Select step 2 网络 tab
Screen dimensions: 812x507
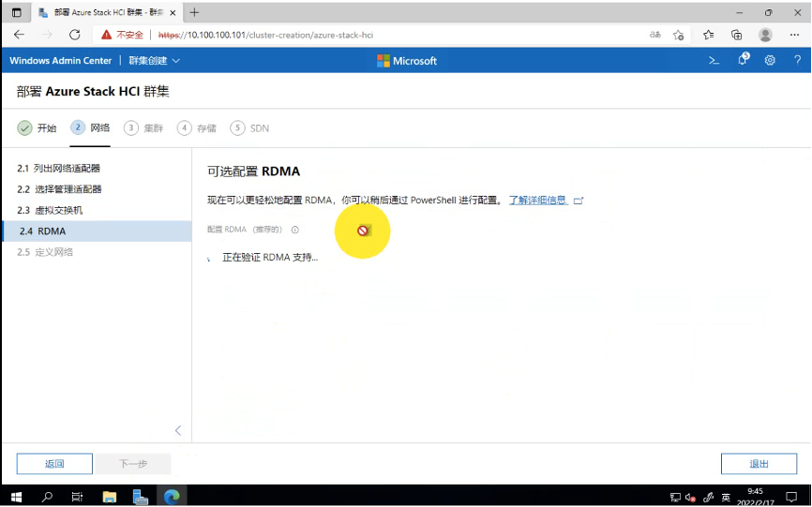point(90,127)
